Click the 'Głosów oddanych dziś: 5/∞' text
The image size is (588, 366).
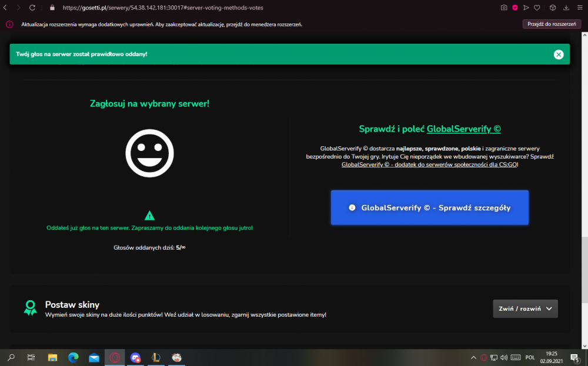tap(149, 247)
